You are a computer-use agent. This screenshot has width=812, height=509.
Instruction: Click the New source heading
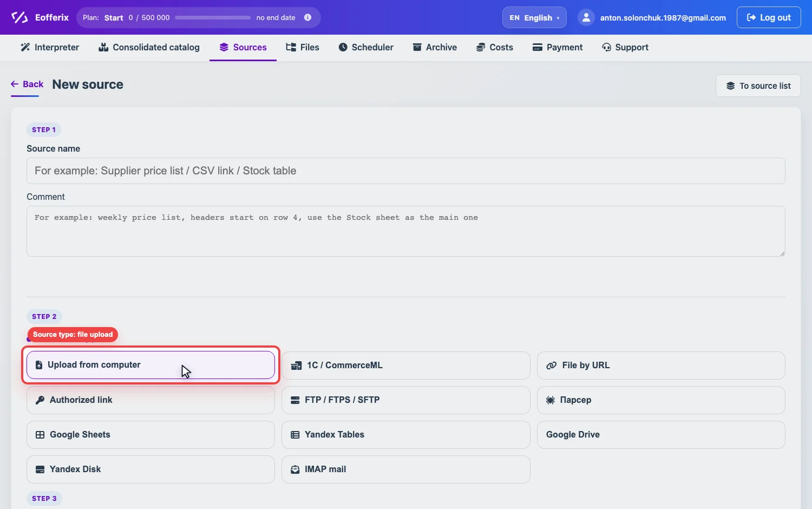coord(88,84)
